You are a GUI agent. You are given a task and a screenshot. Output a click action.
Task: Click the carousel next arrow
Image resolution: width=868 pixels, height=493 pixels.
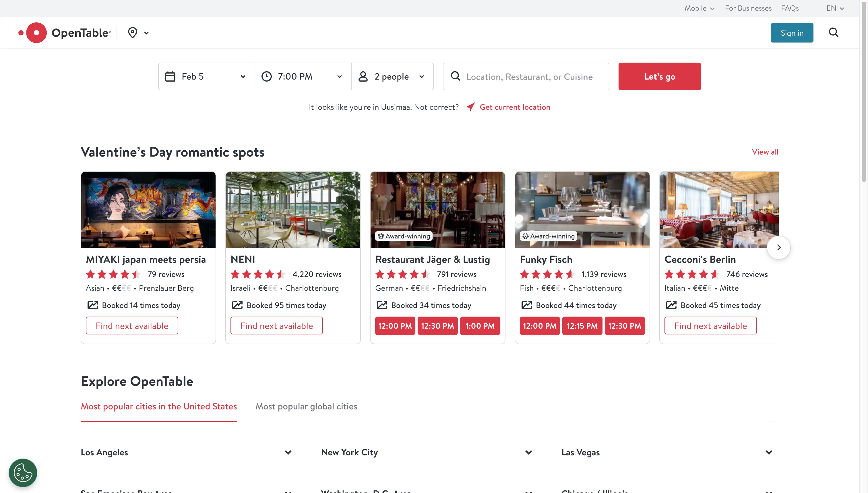(778, 248)
